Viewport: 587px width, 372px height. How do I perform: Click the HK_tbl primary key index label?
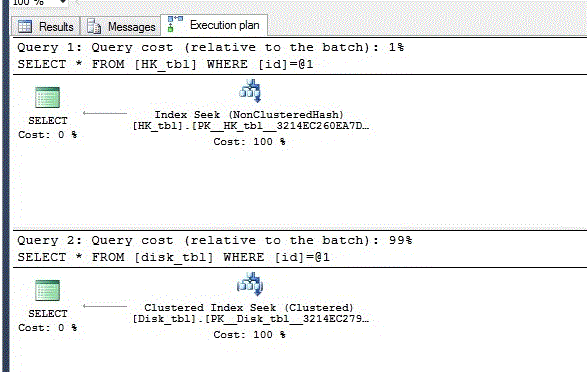click(x=251, y=126)
